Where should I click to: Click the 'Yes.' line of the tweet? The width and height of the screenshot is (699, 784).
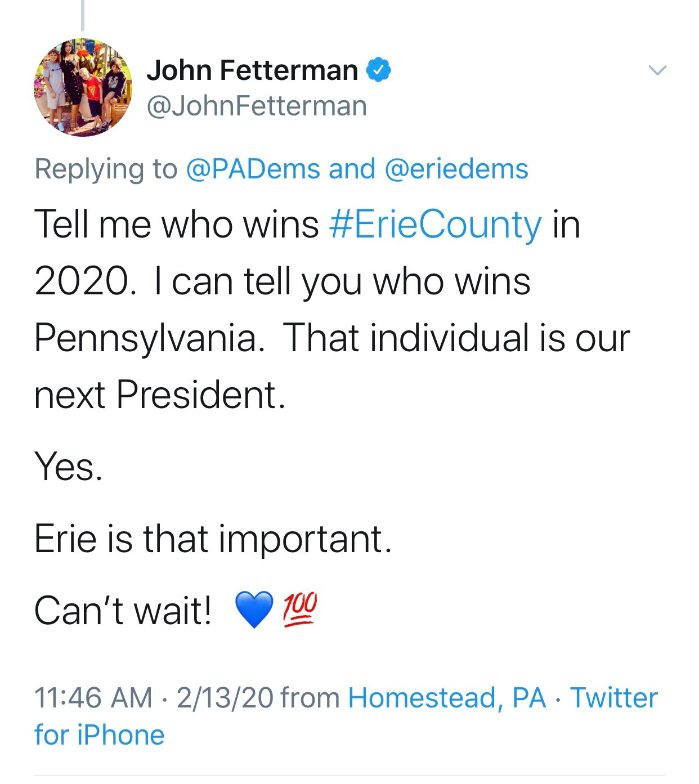click(x=69, y=467)
